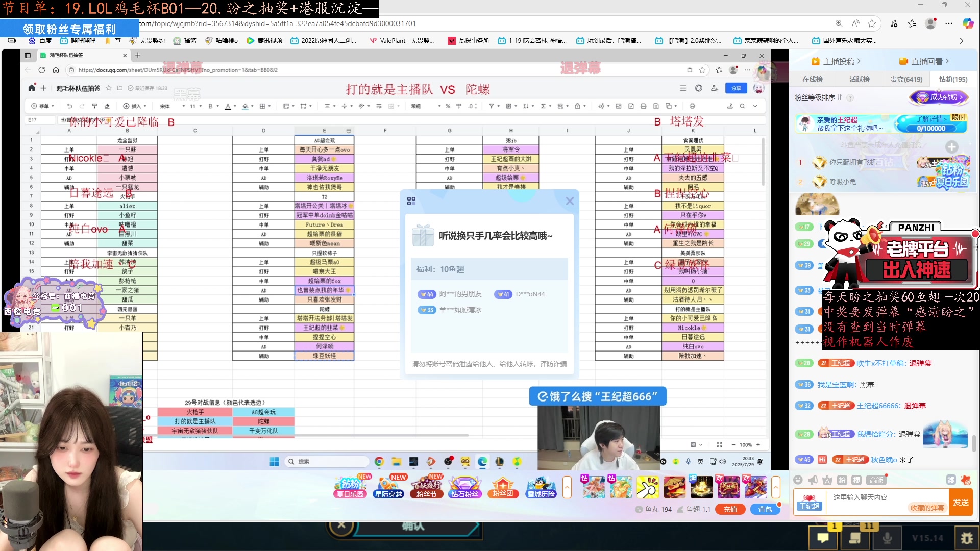Image resolution: width=980 pixels, height=551 pixels.
Task: Click the print icon in sheet toolbar
Action: tap(692, 106)
